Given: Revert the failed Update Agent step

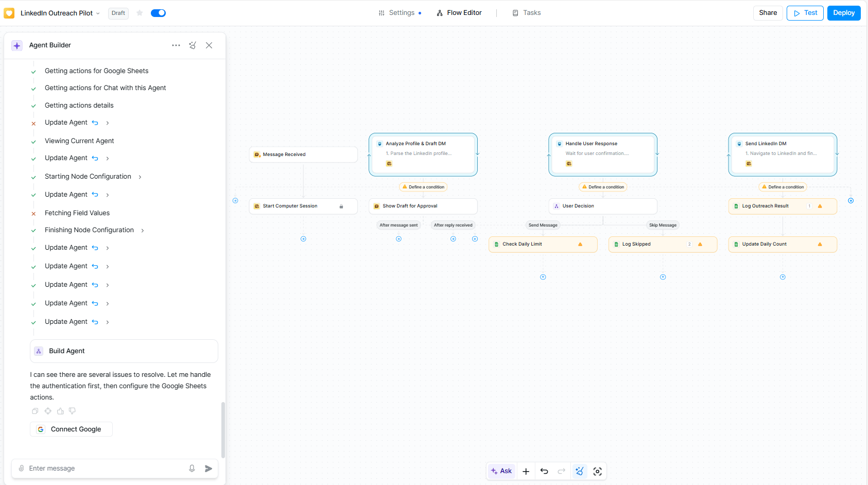Looking at the screenshot, I should [x=95, y=123].
